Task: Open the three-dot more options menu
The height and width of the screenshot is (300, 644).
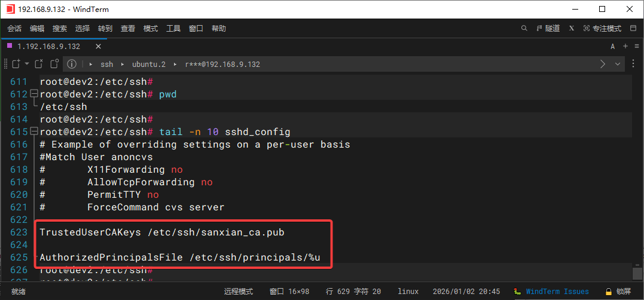Action: tap(633, 64)
